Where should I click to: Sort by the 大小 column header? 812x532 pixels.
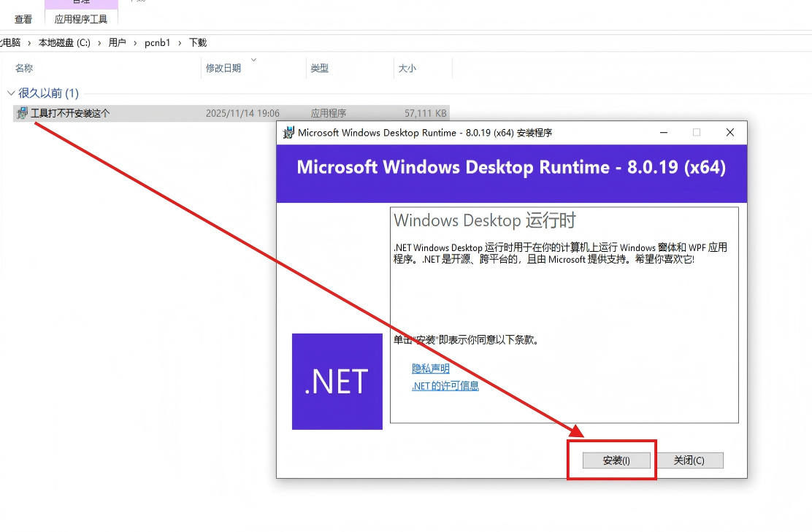407,68
